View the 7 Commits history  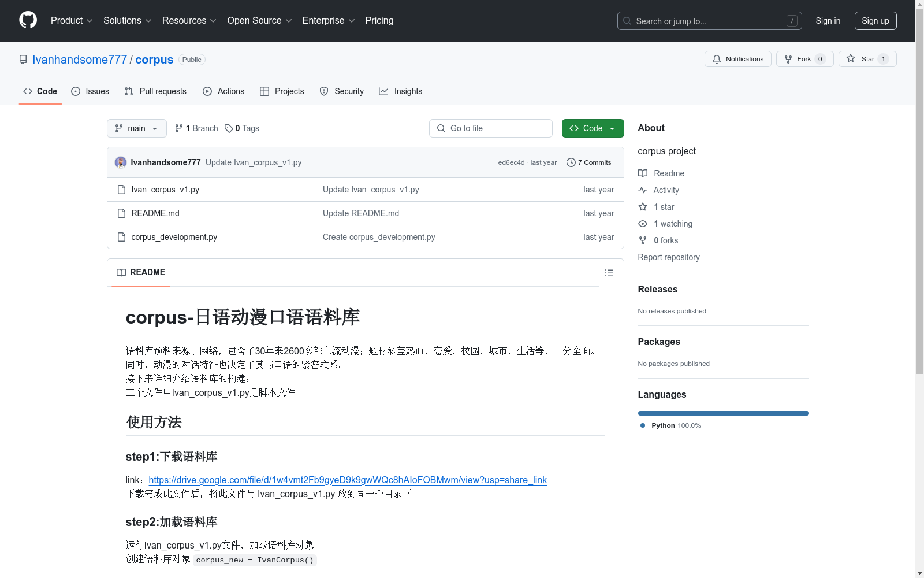[589, 162]
